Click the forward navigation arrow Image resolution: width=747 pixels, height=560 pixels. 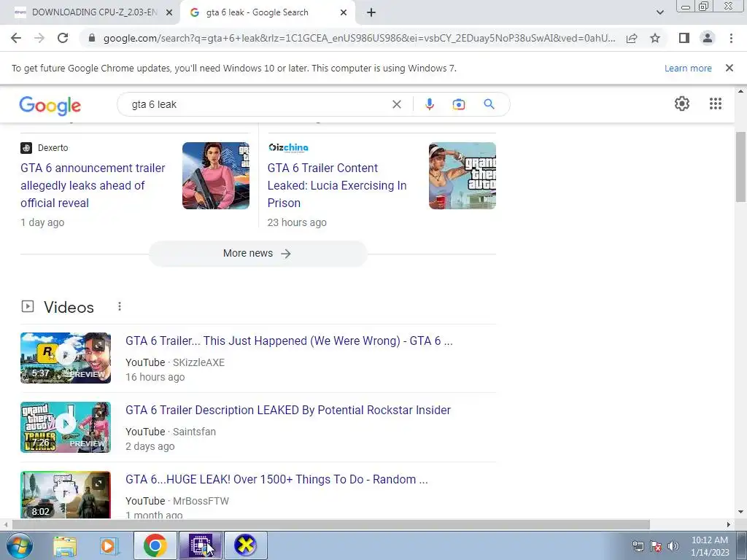(x=39, y=38)
